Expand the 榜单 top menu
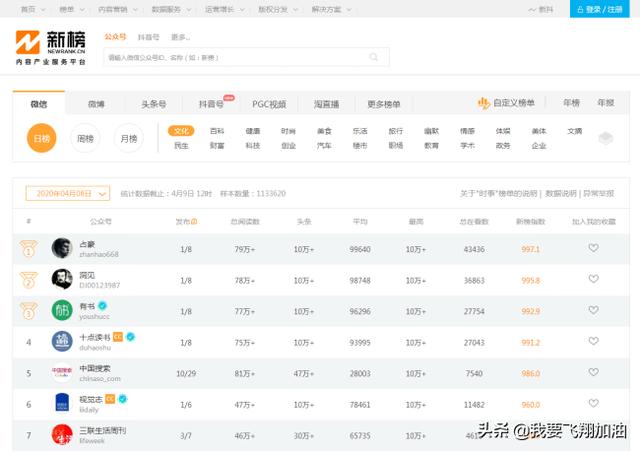Screen dimensions: 640x452 point(72,9)
